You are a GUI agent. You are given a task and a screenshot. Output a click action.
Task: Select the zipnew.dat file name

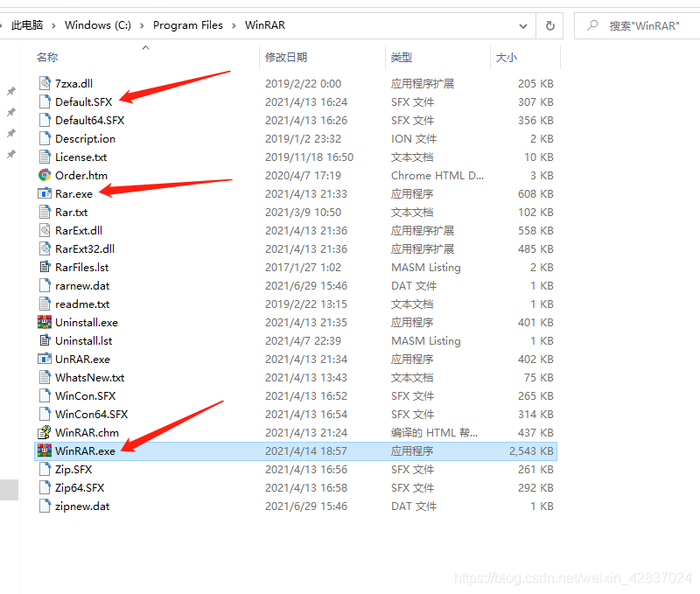click(x=82, y=507)
